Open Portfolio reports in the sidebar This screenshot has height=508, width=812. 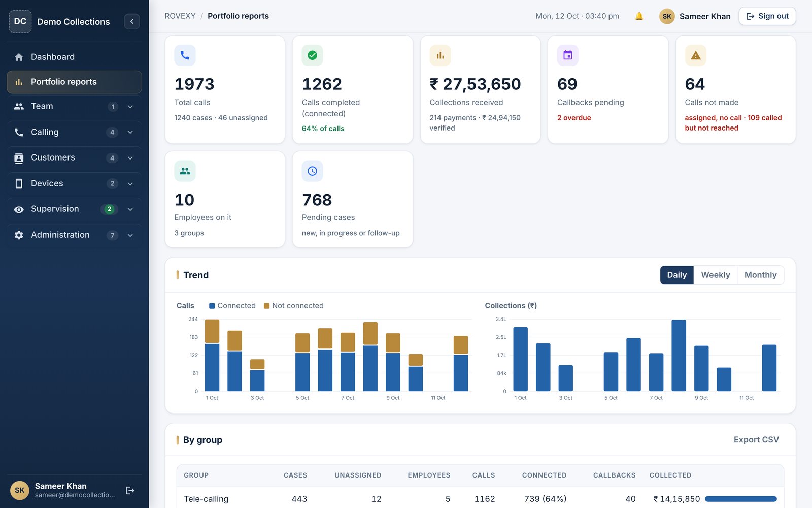(x=74, y=82)
